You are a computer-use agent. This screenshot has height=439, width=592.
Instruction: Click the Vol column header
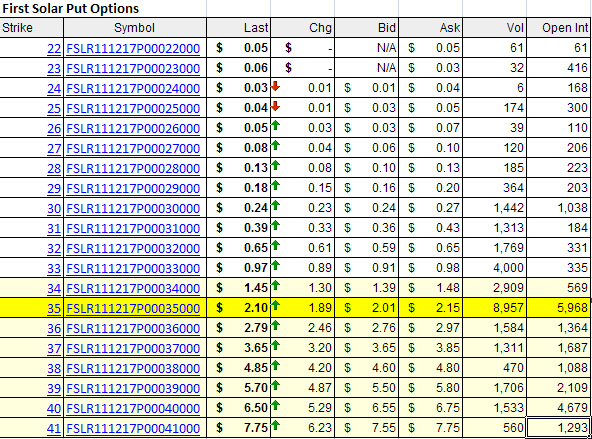pyautogui.click(x=495, y=28)
